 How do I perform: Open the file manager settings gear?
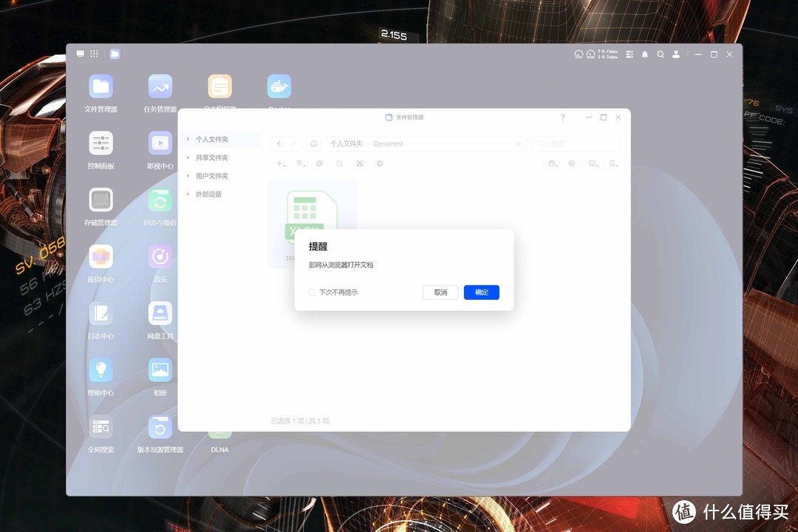(x=572, y=163)
